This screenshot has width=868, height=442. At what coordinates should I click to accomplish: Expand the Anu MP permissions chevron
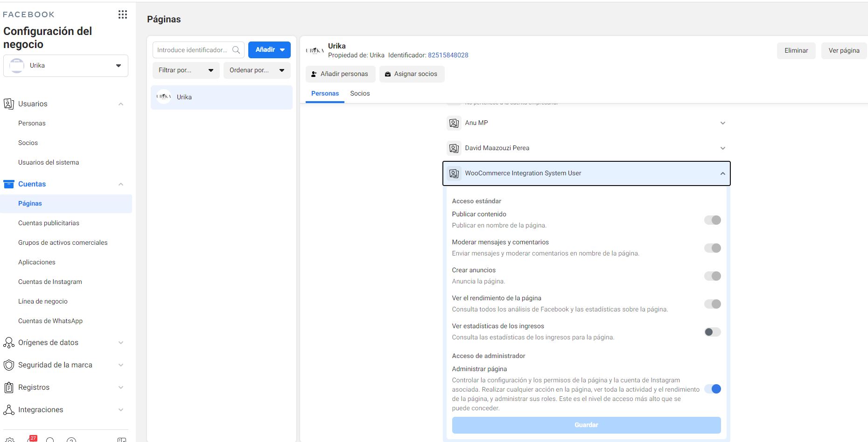click(722, 123)
